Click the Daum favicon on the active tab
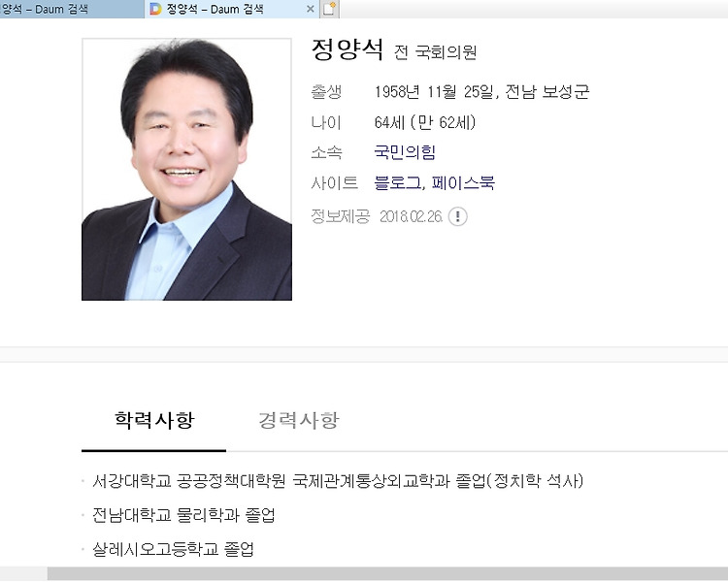The image size is (728, 582). 155,9
